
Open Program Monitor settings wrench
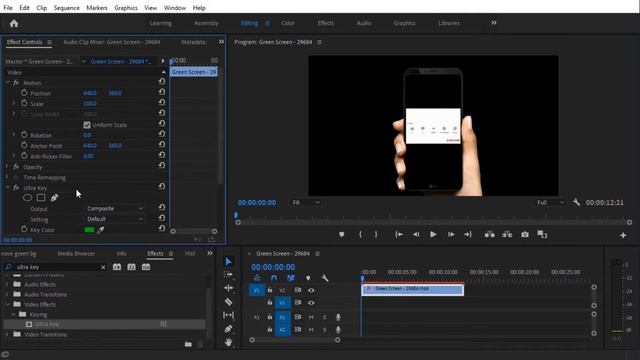pos(576,202)
